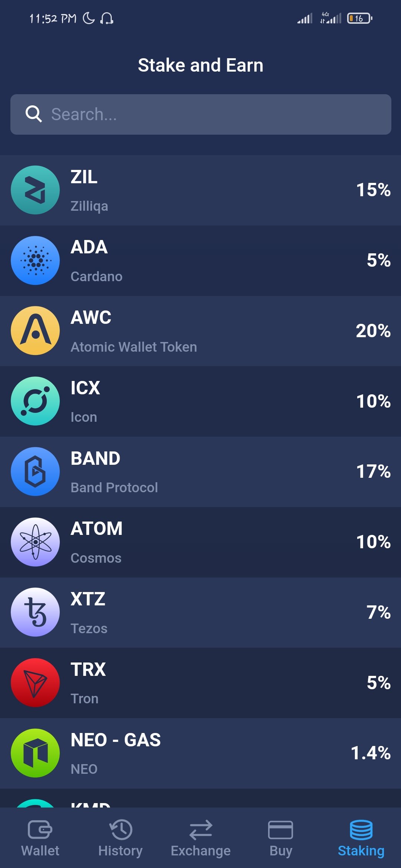Tap the Zilliqa ZIL coin icon
Viewport: 401px width, 868px height.
click(35, 190)
